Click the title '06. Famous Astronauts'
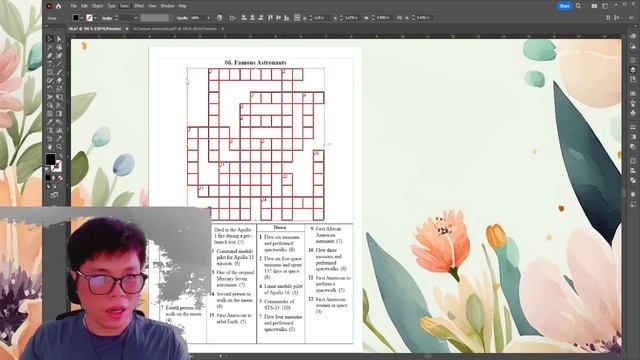 [x=256, y=62]
